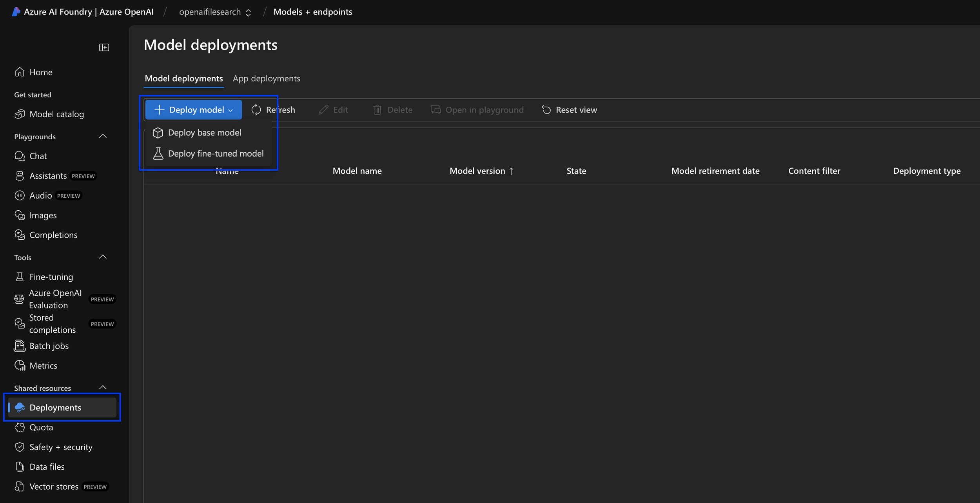Open the Assistants playground
Viewport: 980px width, 503px height.
48,176
